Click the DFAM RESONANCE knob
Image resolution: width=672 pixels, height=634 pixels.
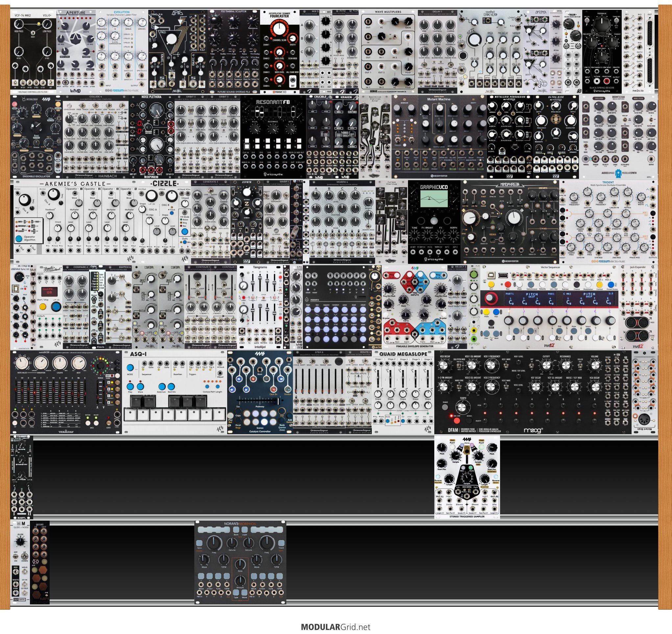click(565, 366)
